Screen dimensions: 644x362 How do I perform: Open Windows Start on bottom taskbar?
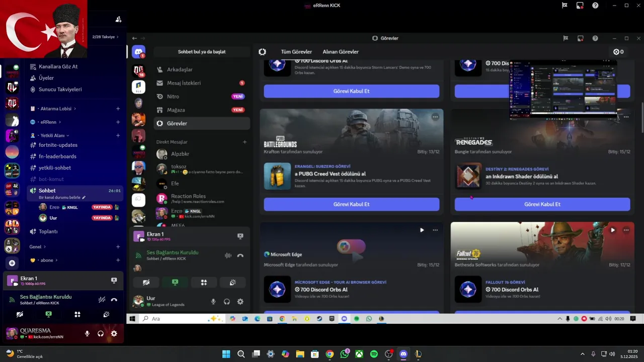click(x=226, y=354)
